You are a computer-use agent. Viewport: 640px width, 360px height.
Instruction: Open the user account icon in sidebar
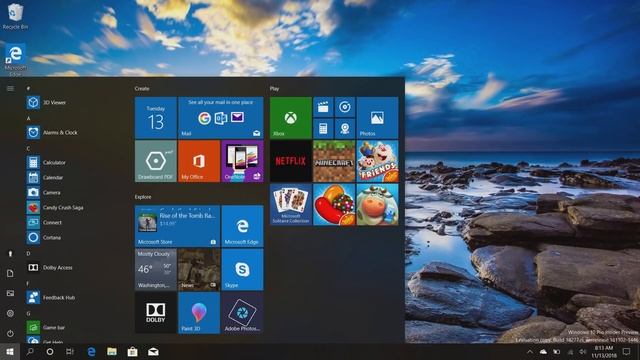[10, 253]
